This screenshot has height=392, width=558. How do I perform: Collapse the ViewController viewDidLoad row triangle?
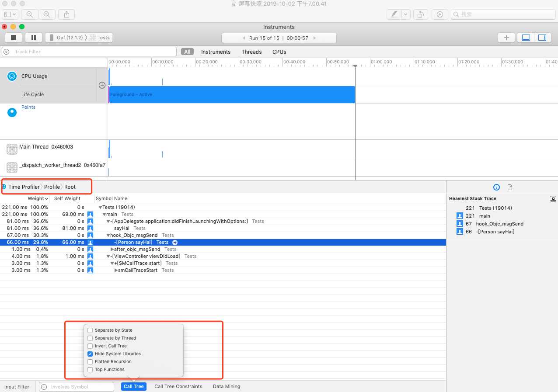[x=108, y=256]
